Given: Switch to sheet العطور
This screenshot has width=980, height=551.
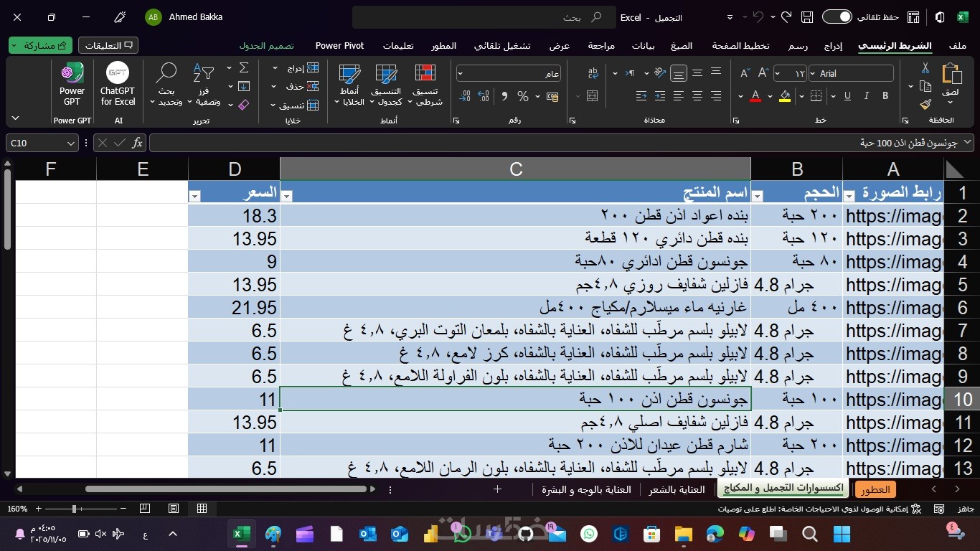Looking at the screenshot, I should point(875,490).
